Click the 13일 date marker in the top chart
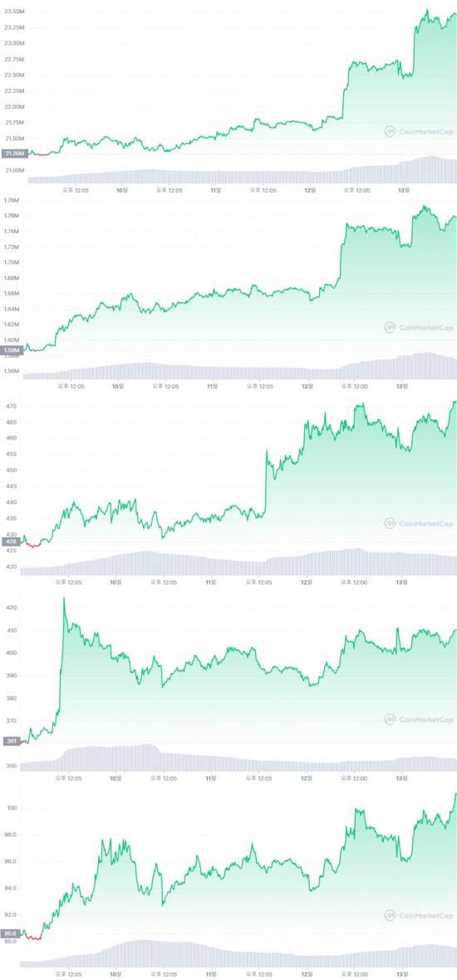This screenshot has height=980, width=457. [x=403, y=190]
